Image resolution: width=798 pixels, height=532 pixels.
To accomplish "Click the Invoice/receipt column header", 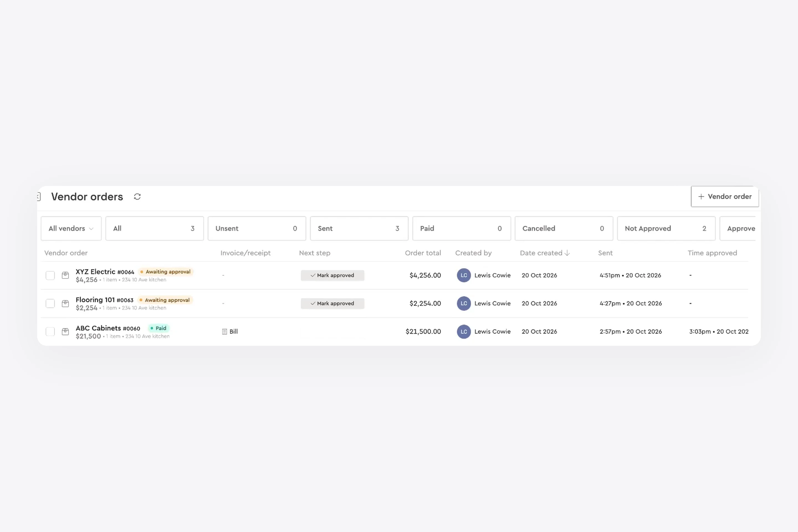I will [245, 253].
